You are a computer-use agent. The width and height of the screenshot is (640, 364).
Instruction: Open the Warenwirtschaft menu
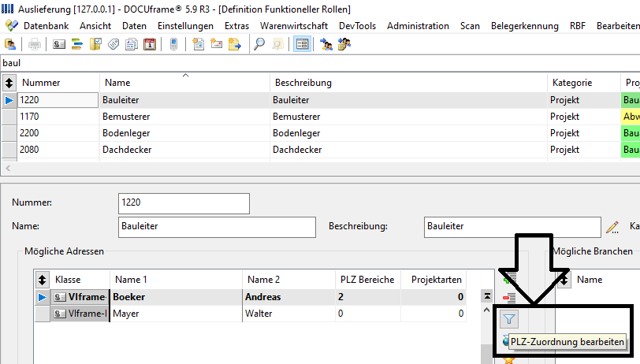pyautogui.click(x=294, y=26)
